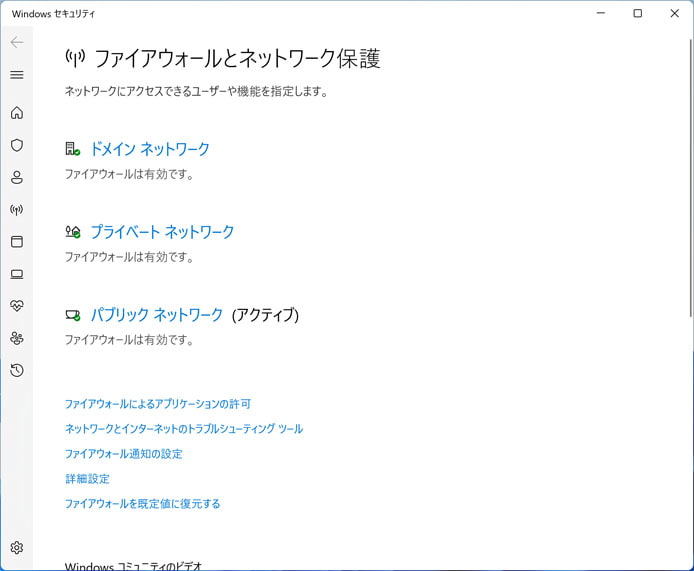This screenshot has width=694, height=571.
Task: Open パブリック ネットワーク settings
Action: pyautogui.click(x=156, y=315)
